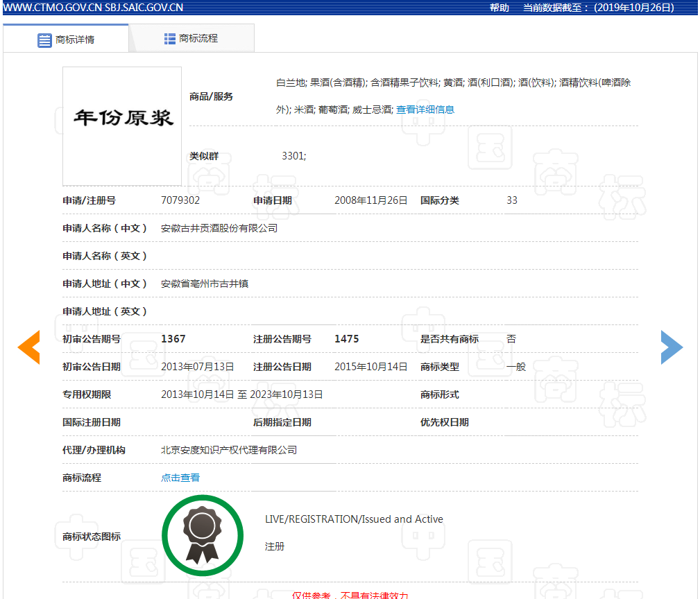Select the red disclaimer text at bottom
700x599 pixels.
pos(350,595)
